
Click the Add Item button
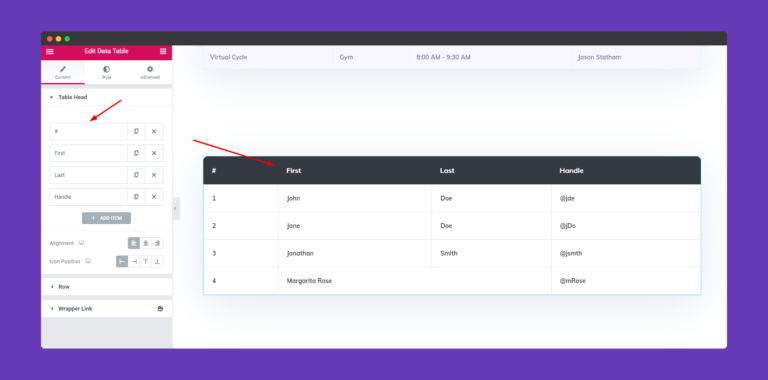106,218
